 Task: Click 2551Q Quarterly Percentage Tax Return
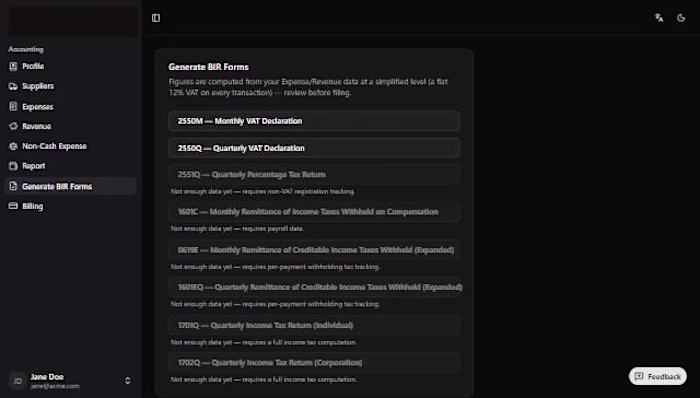[x=314, y=174]
